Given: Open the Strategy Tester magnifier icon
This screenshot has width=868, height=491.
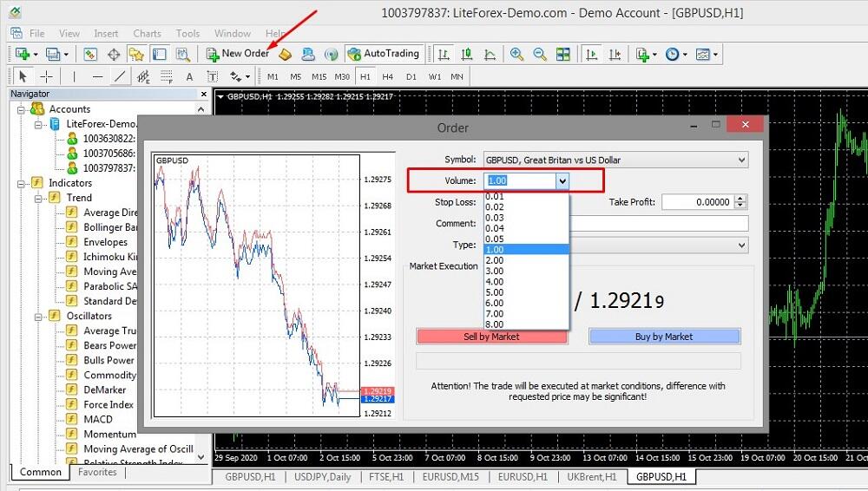Looking at the screenshot, I should tap(182, 54).
